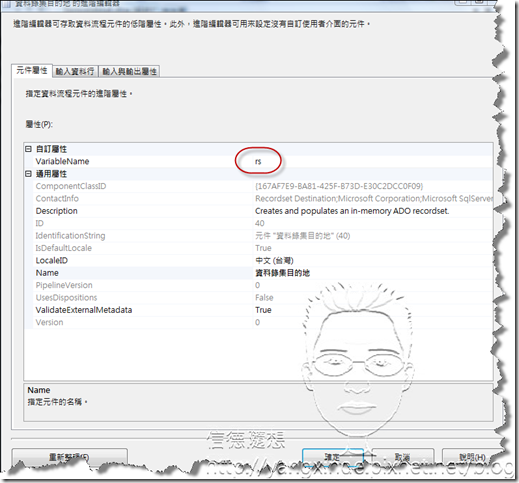The image size is (519, 483).
Task: Click the UsesDispositions False value
Action: [264, 297]
